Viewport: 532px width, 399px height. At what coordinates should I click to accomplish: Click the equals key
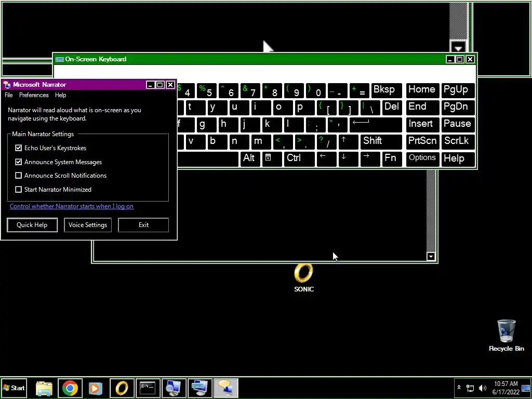pyautogui.click(x=360, y=90)
